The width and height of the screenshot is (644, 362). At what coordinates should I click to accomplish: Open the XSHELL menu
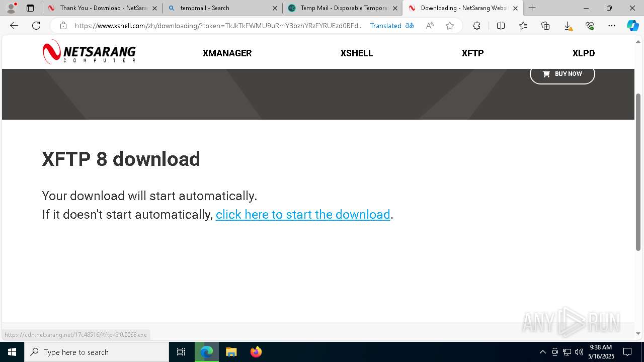(357, 53)
